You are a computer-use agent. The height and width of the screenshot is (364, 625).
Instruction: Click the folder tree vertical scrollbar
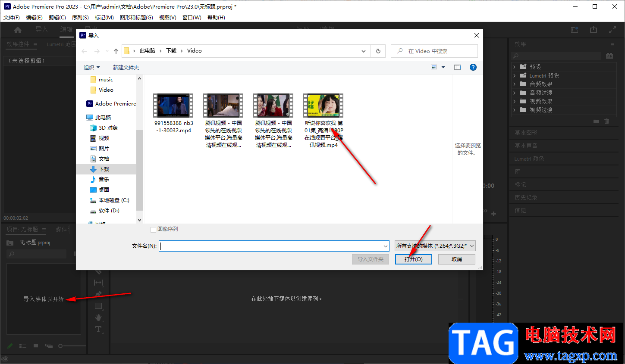(x=139, y=170)
